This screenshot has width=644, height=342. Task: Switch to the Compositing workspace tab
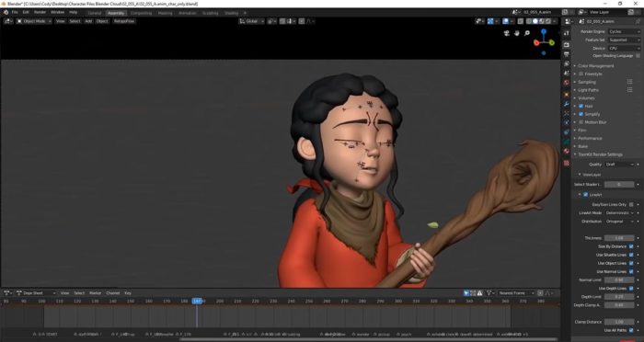click(141, 13)
